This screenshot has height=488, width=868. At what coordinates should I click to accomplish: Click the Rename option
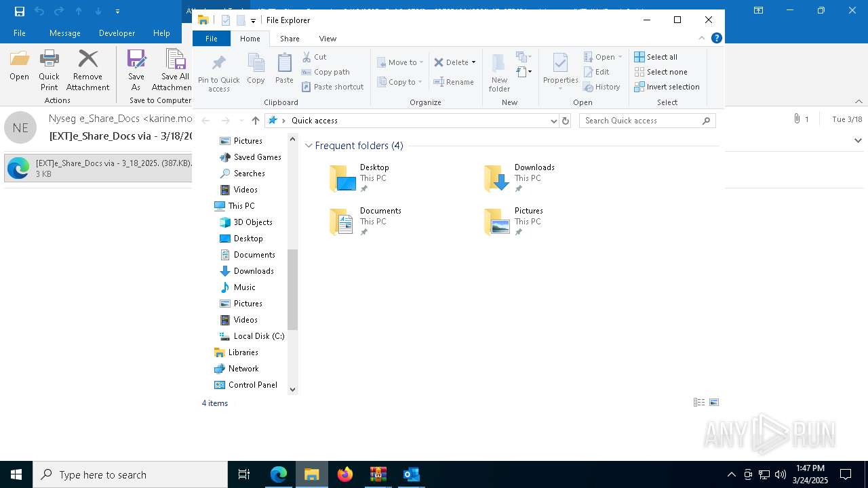tap(454, 82)
